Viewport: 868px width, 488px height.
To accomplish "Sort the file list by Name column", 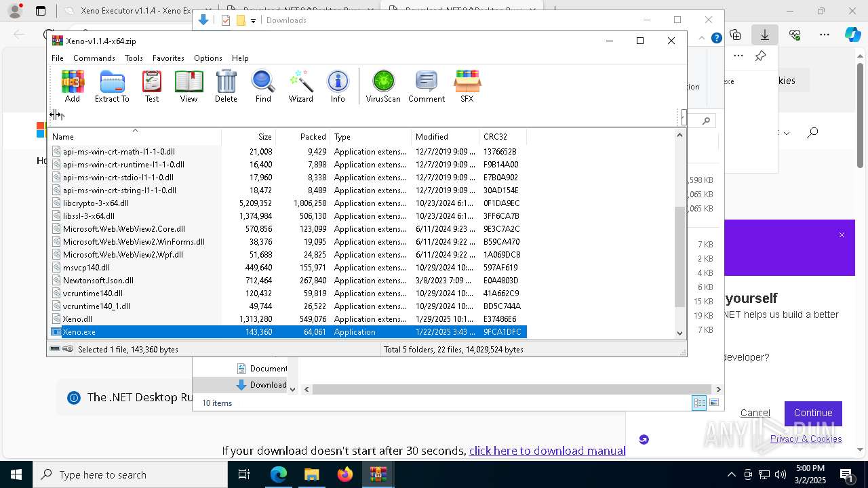I will (134, 136).
